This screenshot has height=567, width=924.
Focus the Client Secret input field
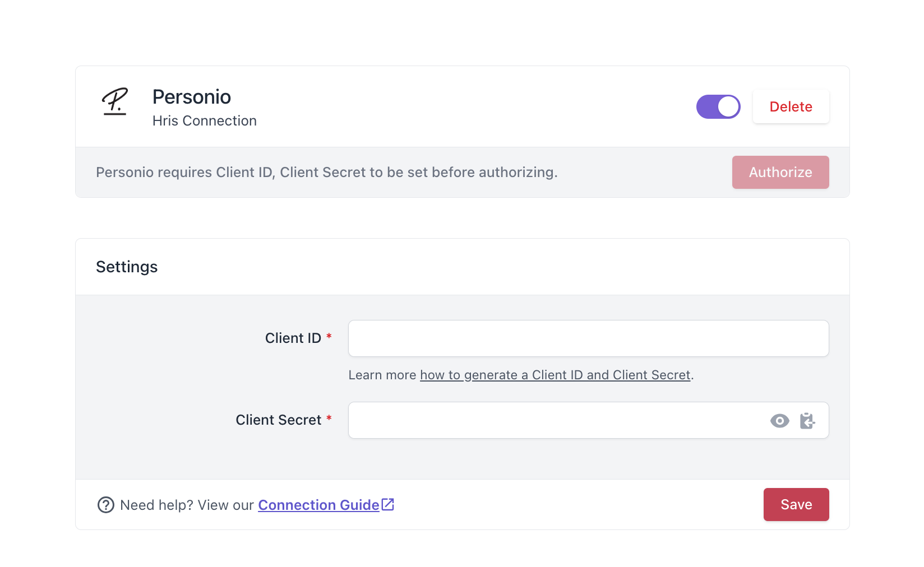(x=588, y=420)
